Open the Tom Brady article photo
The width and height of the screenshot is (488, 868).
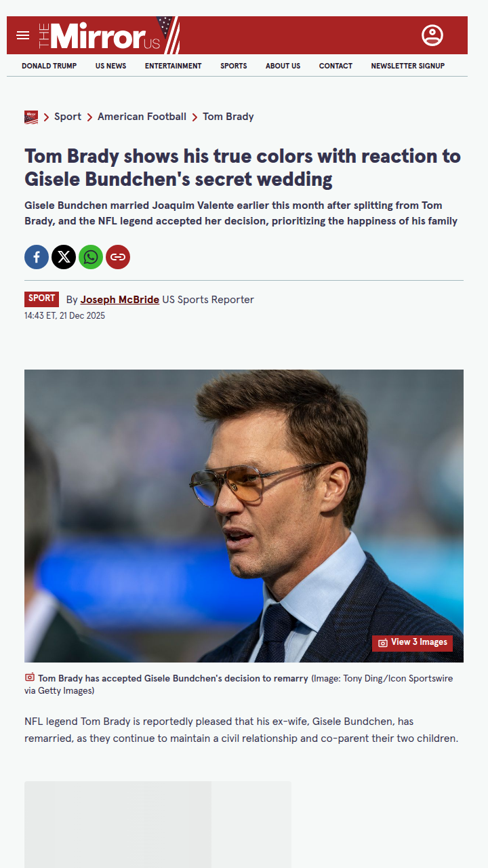coord(244,516)
